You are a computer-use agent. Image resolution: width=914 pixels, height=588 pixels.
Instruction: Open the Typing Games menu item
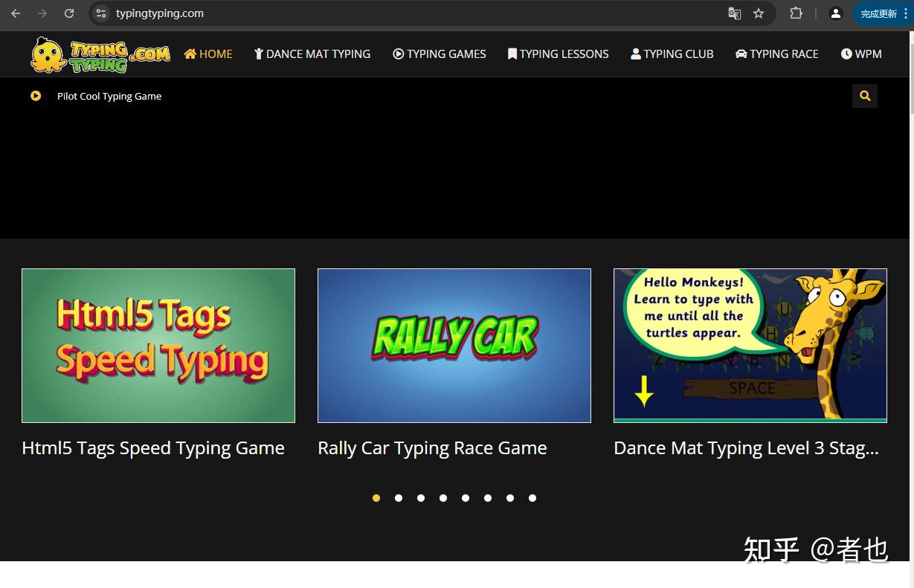(440, 54)
